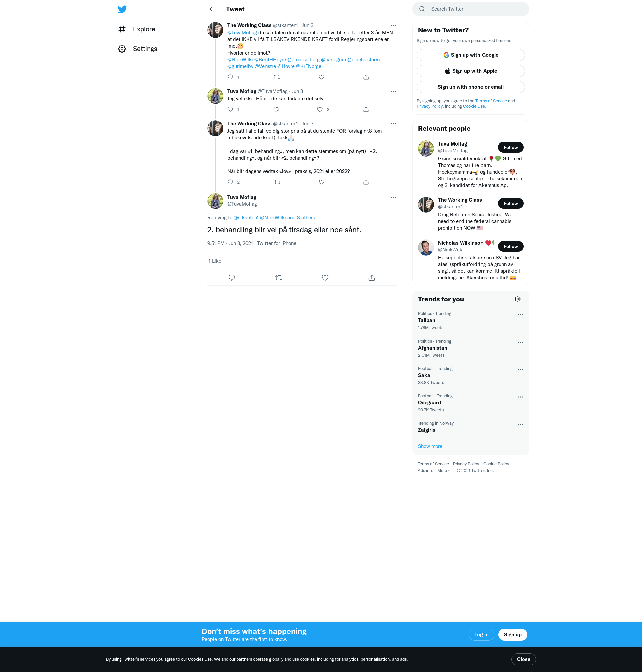Viewport: 642px width, 672px height.
Task: Follow Nicholas Wilkinson
Action: (x=510, y=246)
